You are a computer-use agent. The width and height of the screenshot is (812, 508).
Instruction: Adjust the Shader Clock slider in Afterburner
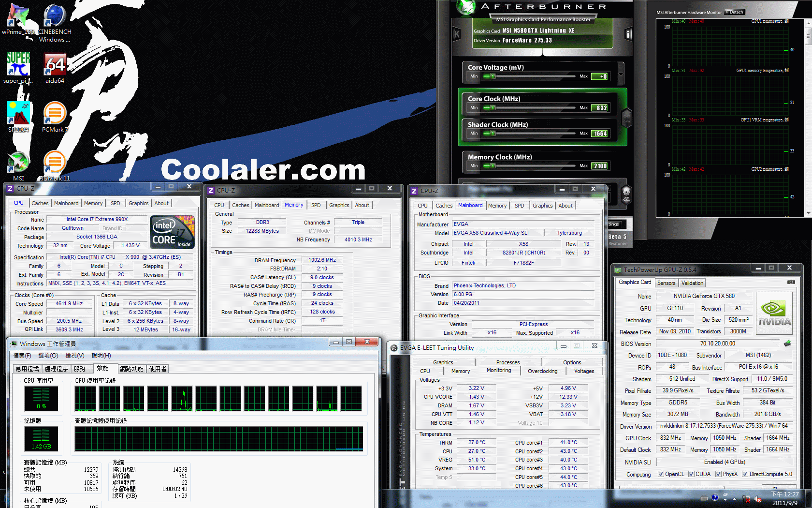(x=529, y=134)
